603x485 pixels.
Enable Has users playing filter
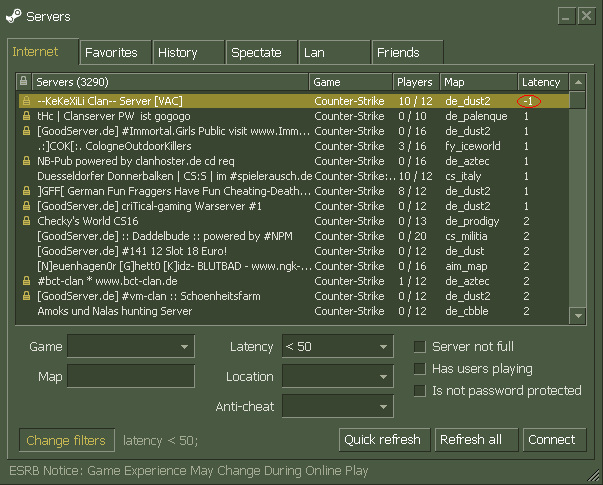click(x=420, y=369)
